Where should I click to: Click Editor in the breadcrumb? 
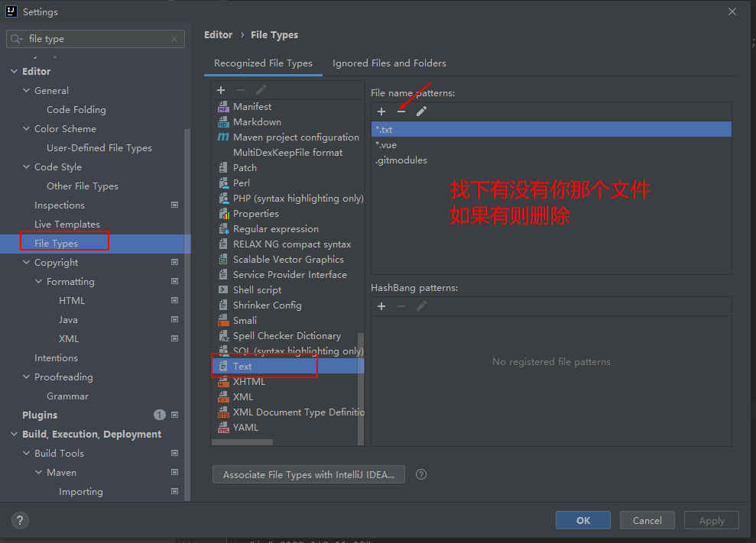coord(219,34)
